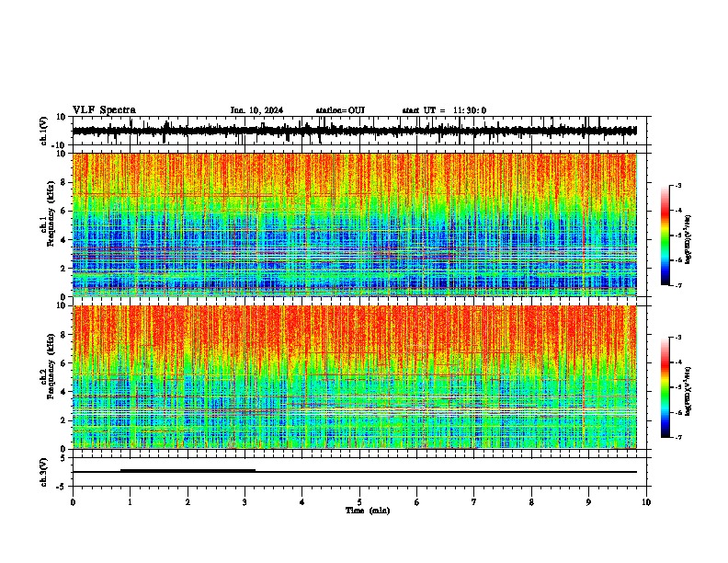
Task: Click the ch.1 spectrogram panel
Action: (355, 224)
